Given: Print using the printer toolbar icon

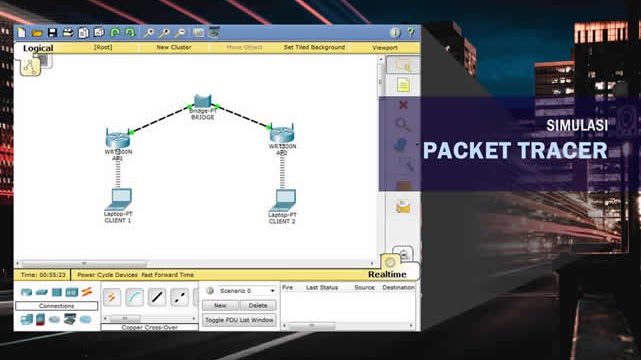Looking at the screenshot, I should tap(68, 33).
